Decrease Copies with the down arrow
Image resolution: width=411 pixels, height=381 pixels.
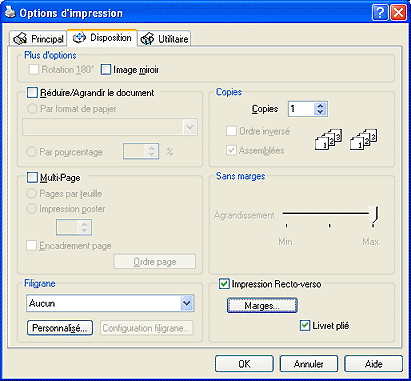click(320, 112)
